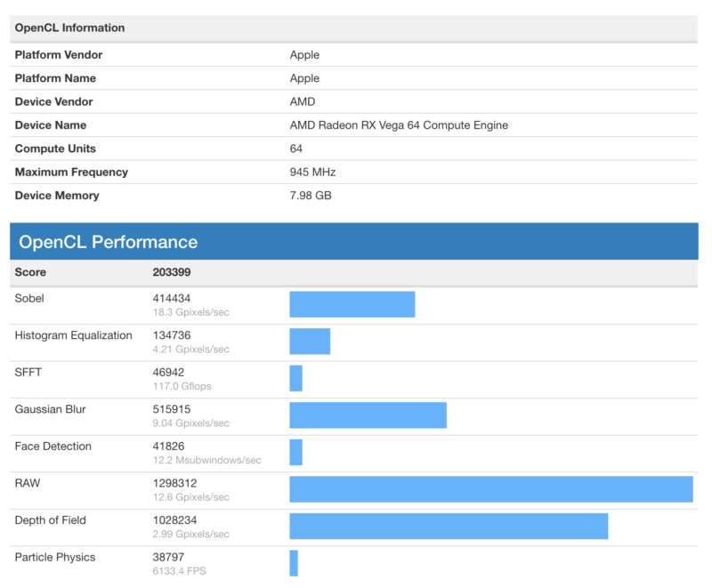Select the SFFT benchmark name
This screenshot has height=588, width=712.
click(x=28, y=373)
